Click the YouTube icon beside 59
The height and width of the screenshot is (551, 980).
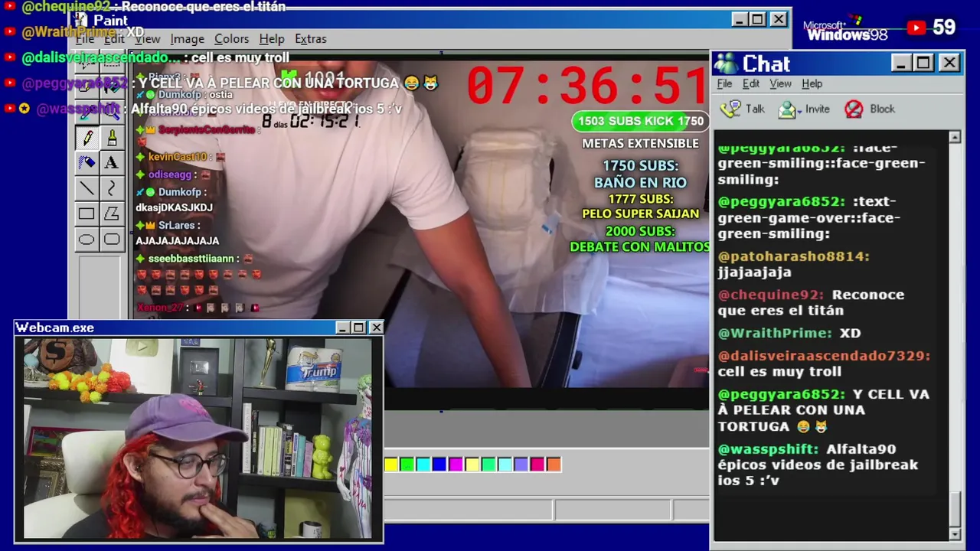[x=916, y=28]
